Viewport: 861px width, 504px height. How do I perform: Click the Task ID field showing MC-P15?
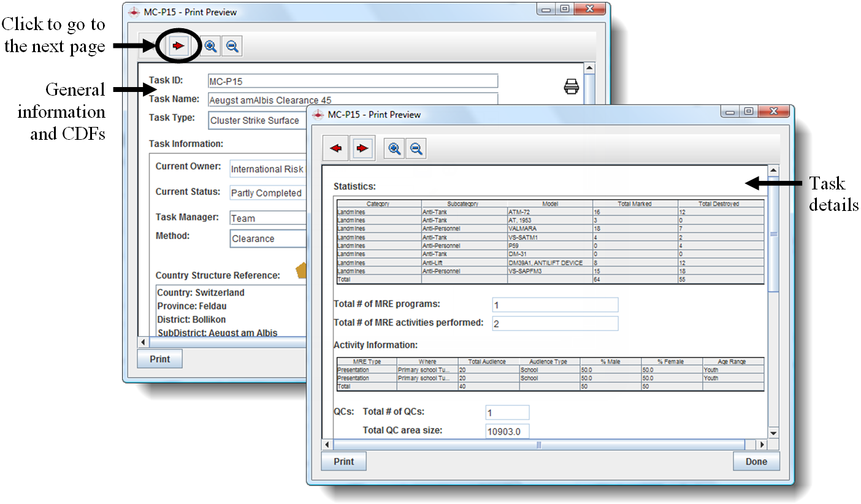[353, 81]
